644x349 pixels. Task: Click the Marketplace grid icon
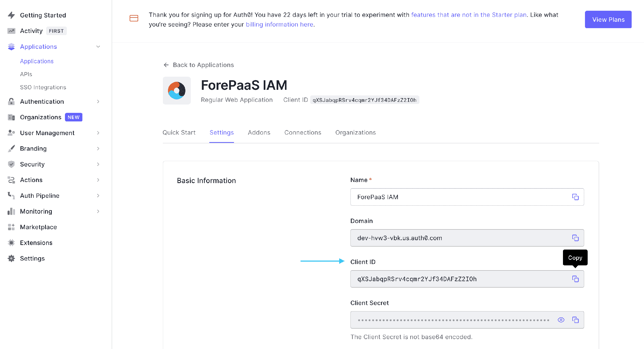click(11, 227)
